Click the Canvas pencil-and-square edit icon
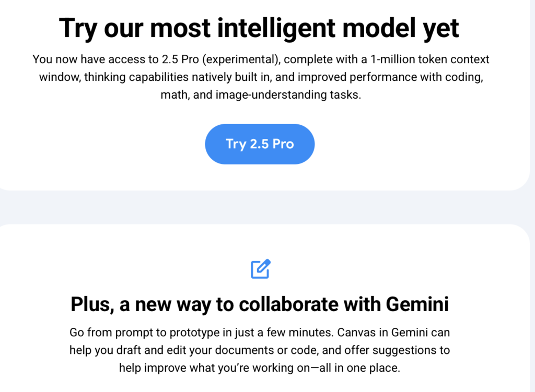The image size is (535, 392). click(261, 269)
